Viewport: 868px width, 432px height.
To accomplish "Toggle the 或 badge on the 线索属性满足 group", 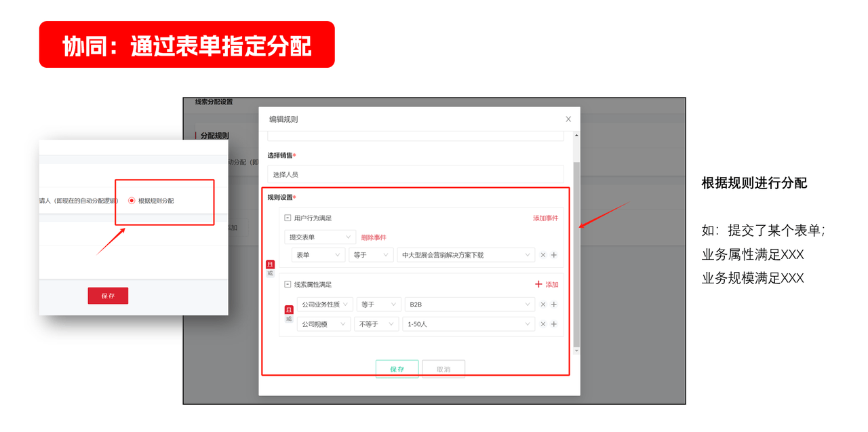I will click(x=289, y=319).
